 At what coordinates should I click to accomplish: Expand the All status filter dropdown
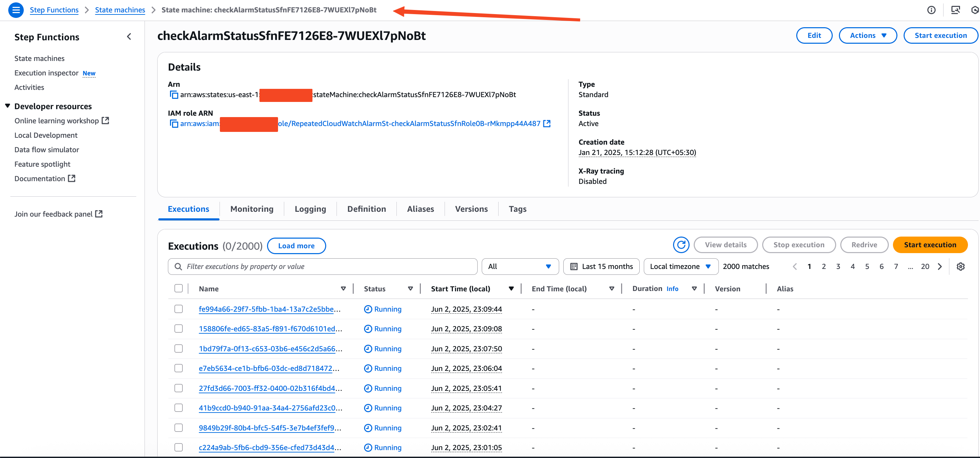pyautogui.click(x=520, y=266)
